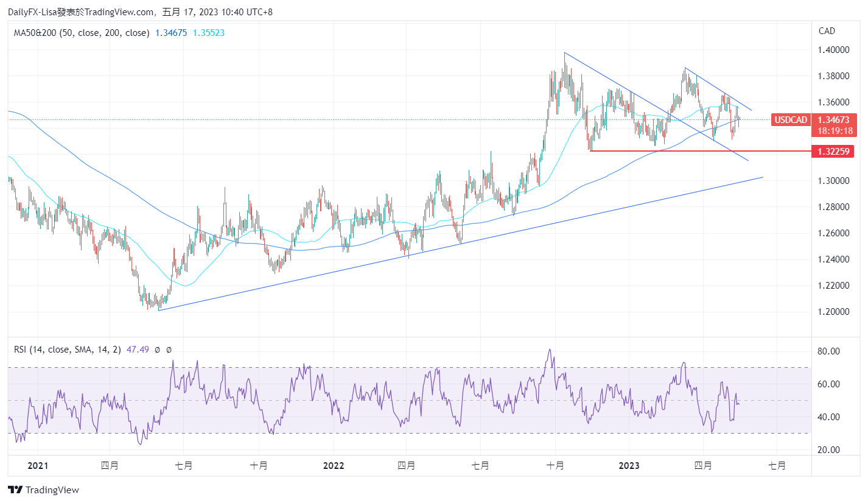Click the RSI 40.00 axis label
The height and width of the screenshot is (503, 868).
point(829,417)
